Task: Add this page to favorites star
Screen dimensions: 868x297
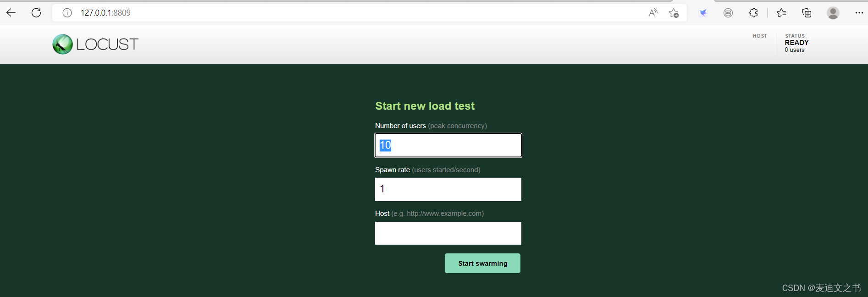Action: click(x=674, y=13)
